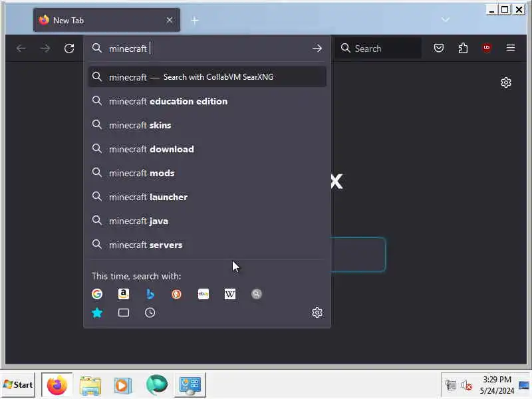Viewport: 532px width, 399px height.
Task: Choose suggestion 'minecraft skins'
Action: tap(207, 125)
